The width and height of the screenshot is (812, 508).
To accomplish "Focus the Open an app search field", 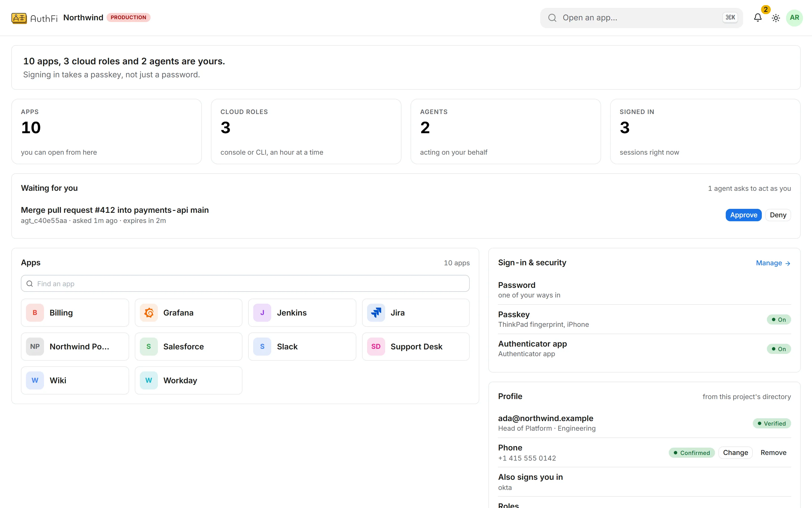I will click(641, 18).
